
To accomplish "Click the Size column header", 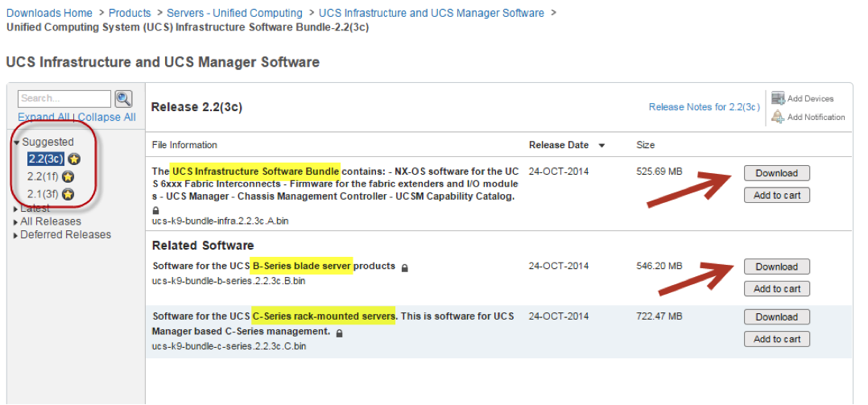I will (646, 145).
